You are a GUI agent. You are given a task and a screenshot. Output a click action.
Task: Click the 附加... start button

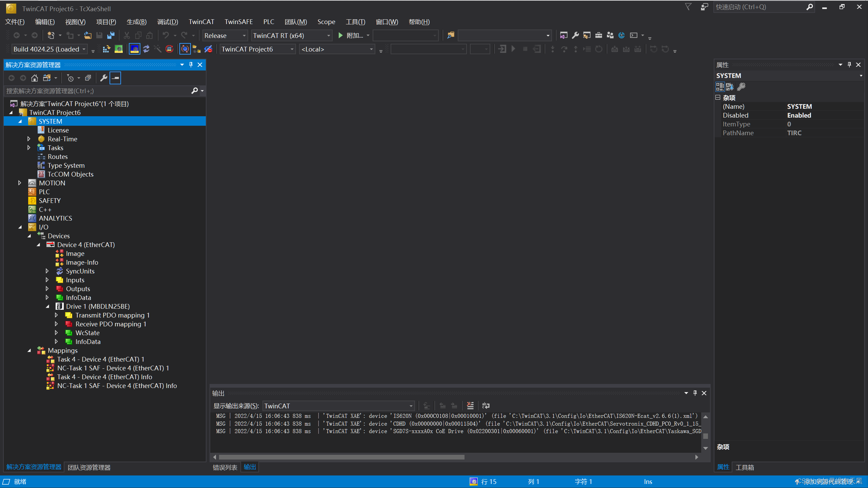coord(351,35)
